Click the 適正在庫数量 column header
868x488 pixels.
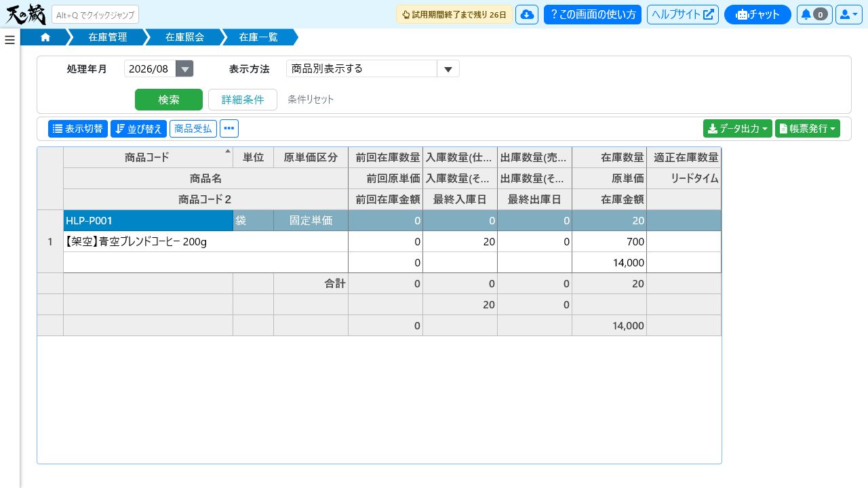(x=684, y=157)
